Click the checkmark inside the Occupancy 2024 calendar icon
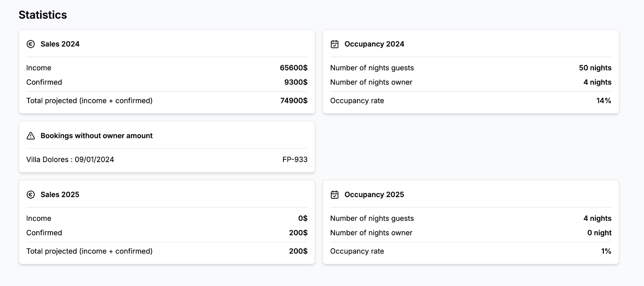 [x=335, y=45]
